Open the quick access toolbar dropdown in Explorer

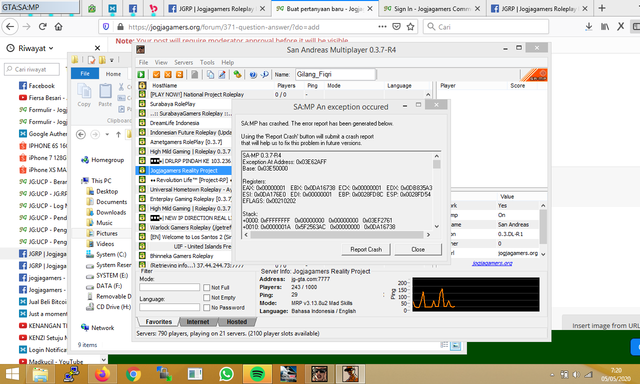coord(111,60)
